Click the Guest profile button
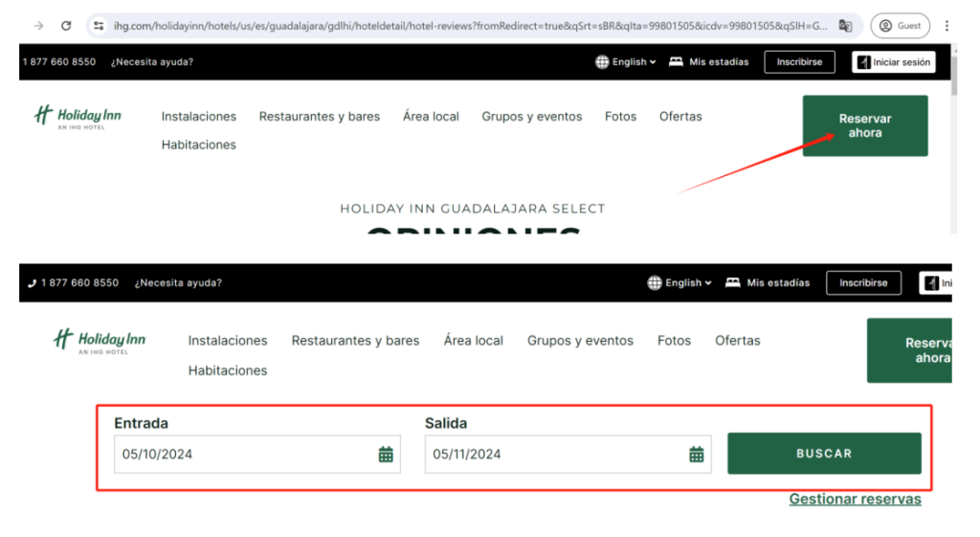Screen dimensions: 980x537 [900, 26]
